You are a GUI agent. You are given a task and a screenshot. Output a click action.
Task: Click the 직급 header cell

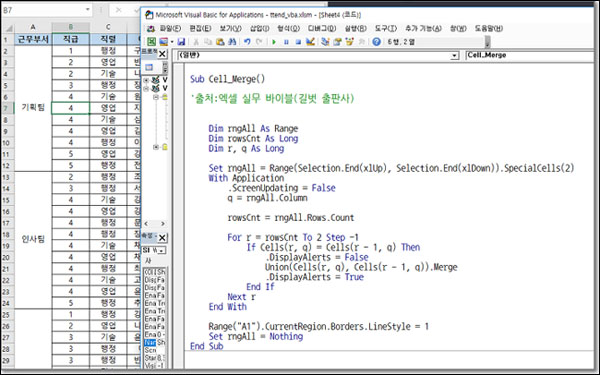71,39
